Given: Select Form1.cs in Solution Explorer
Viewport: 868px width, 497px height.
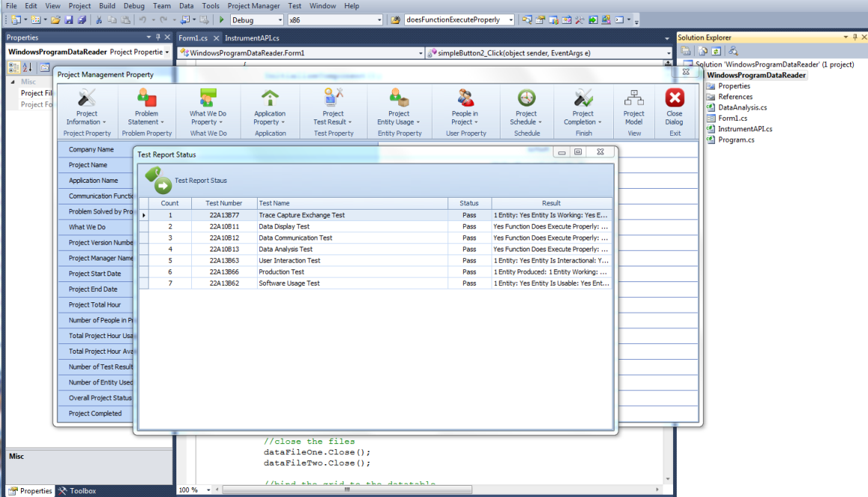Looking at the screenshot, I should click(732, 119).
